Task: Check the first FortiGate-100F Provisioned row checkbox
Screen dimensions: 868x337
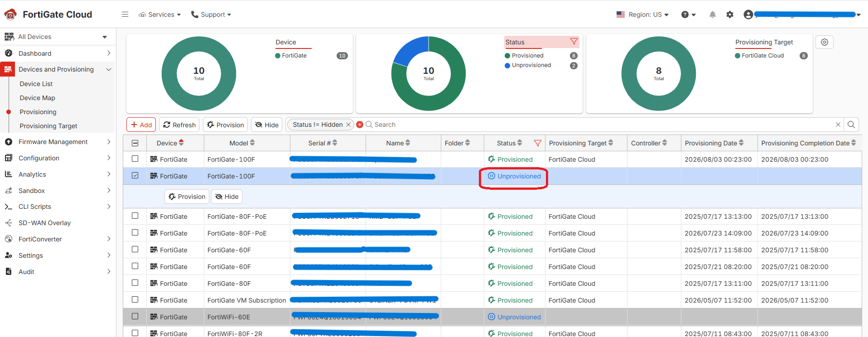Action: [x=135, y=159]
